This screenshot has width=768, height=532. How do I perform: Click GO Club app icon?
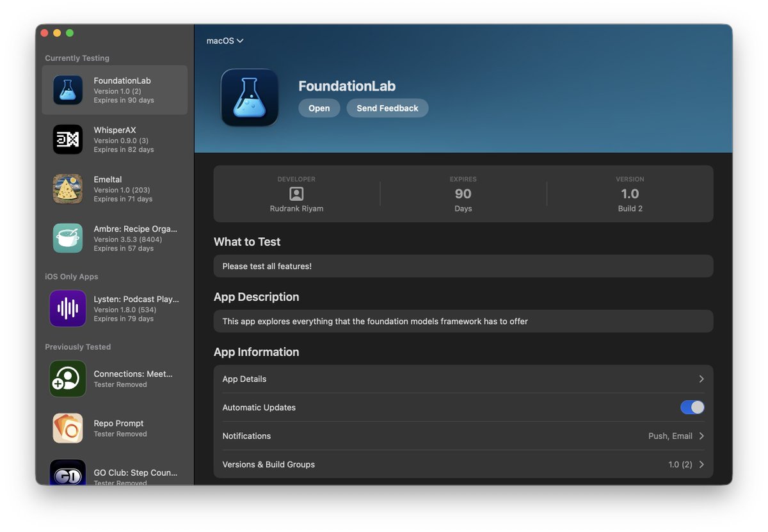coord(68,472)
